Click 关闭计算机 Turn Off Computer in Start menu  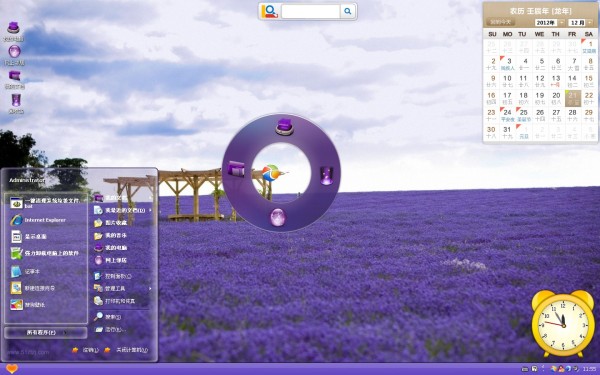(126, 350)
